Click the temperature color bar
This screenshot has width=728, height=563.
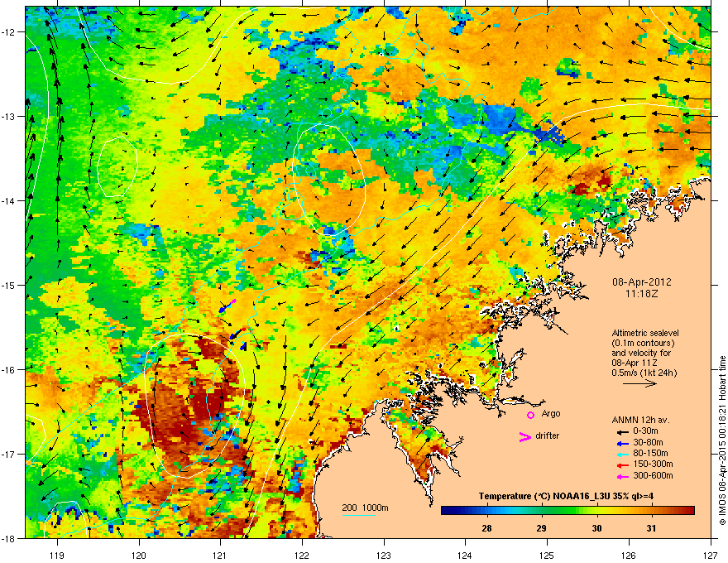[568, 511]
